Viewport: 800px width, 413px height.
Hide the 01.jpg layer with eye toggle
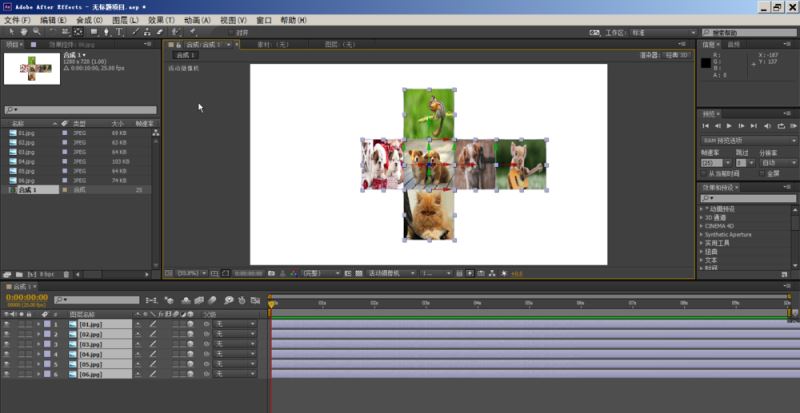pyautogui.click(x=7, y=324)
